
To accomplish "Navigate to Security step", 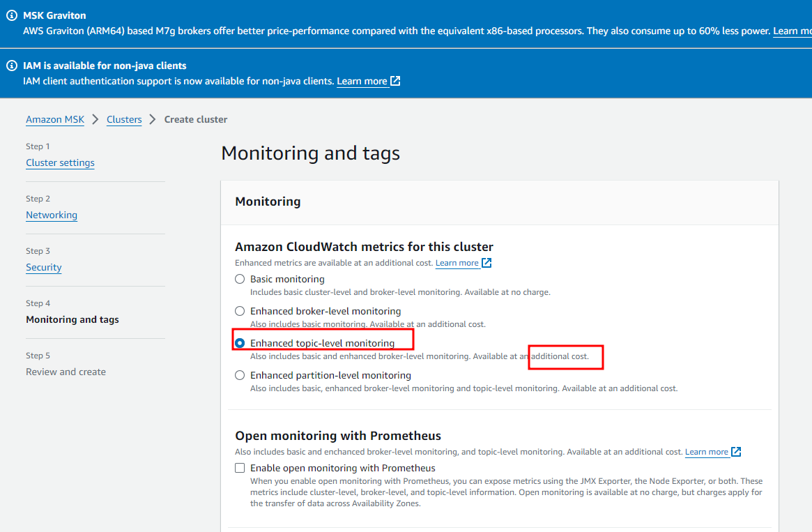I will pos(44,267).
